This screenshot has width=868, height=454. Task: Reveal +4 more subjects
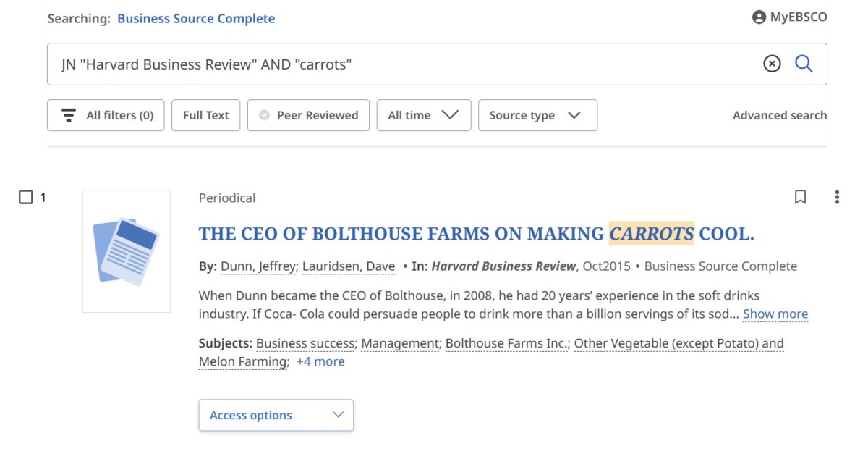point(321,361)
